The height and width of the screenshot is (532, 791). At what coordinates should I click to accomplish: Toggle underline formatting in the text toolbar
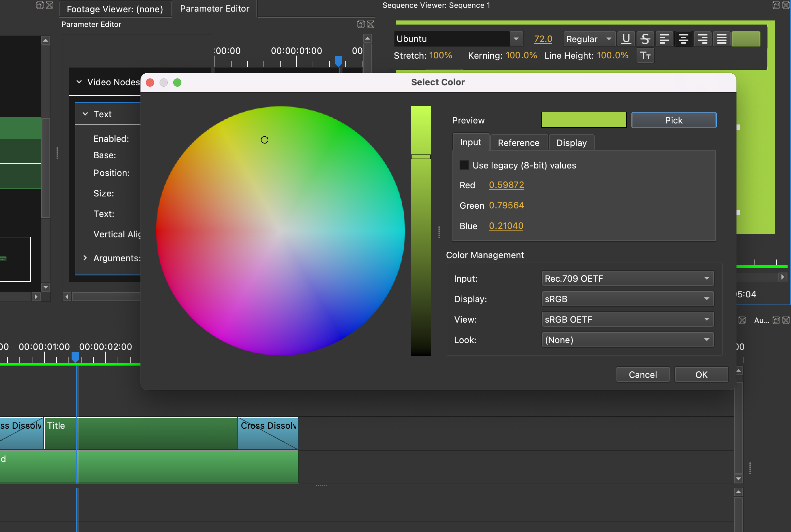(626, 39)
